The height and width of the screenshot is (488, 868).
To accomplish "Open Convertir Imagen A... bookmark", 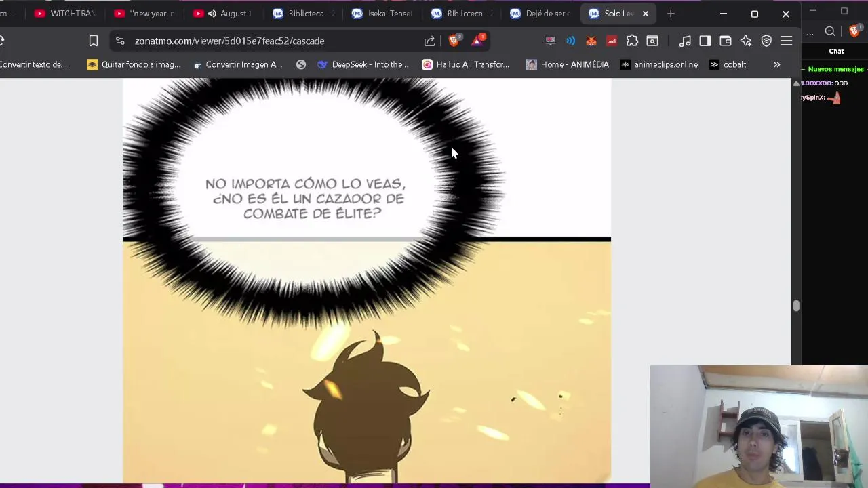I will 238,64.
